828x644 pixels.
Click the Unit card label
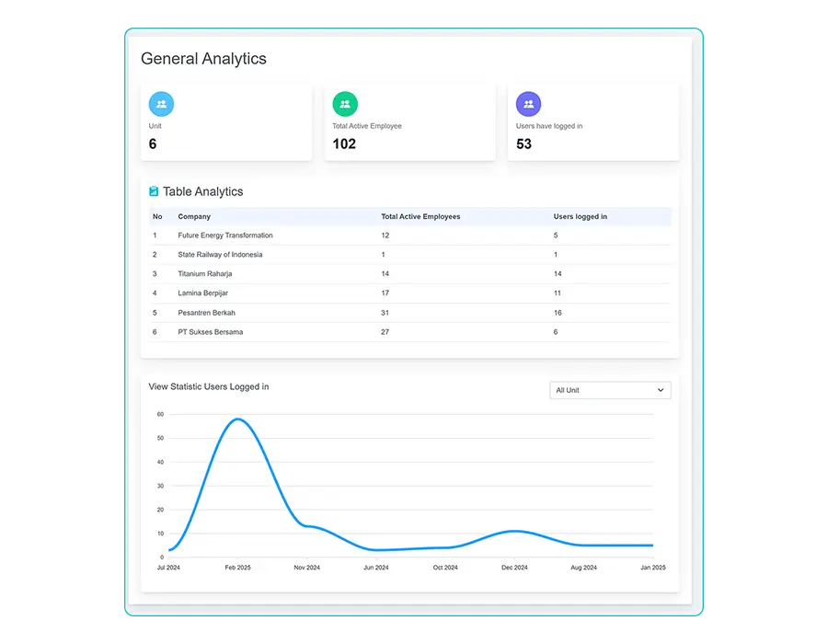(155, 126)
